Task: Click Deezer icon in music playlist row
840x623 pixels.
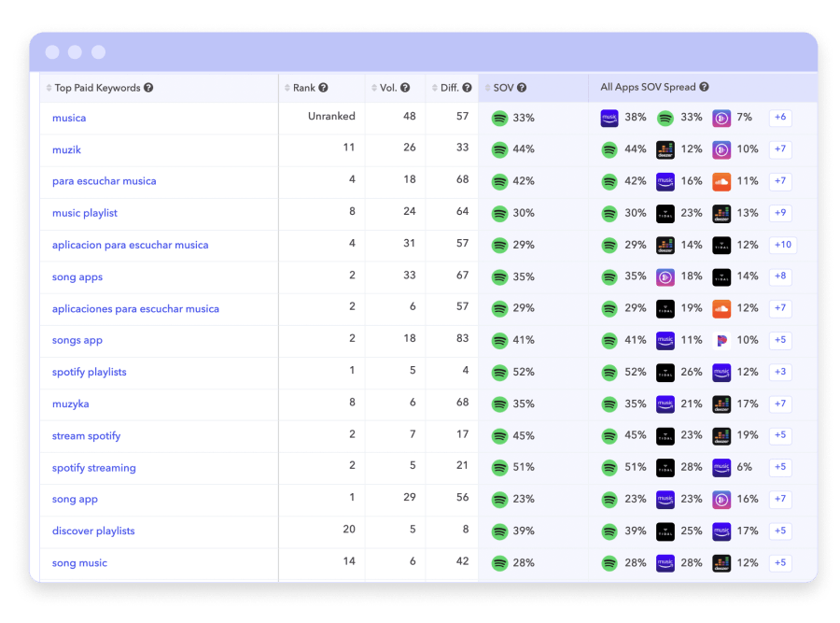Action: [721, 213]
